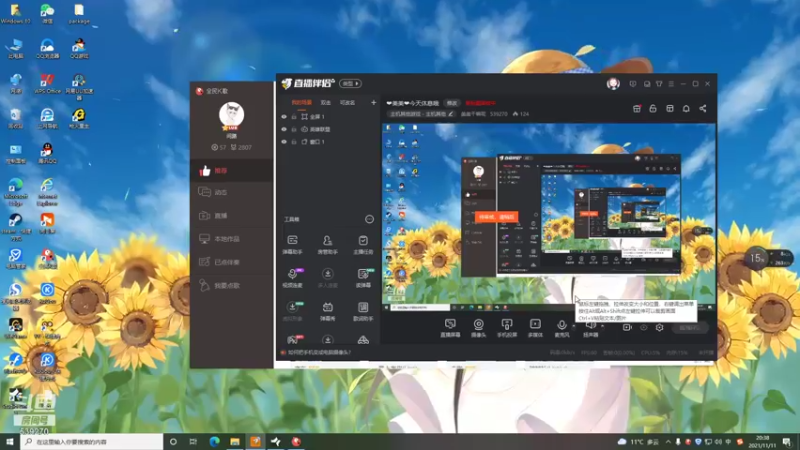Expand microphone options arrow
This screenshot has width=800, height=450.
pyautogui.click(x=573, y=327)
